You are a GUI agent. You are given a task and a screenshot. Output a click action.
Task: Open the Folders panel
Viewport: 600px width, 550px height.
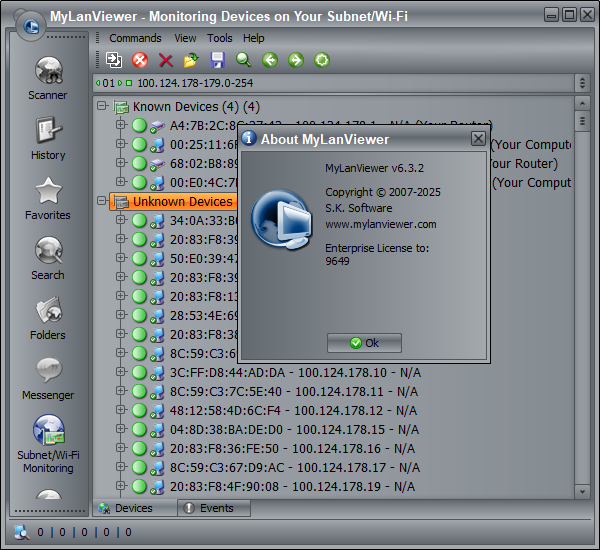point(48,319)
